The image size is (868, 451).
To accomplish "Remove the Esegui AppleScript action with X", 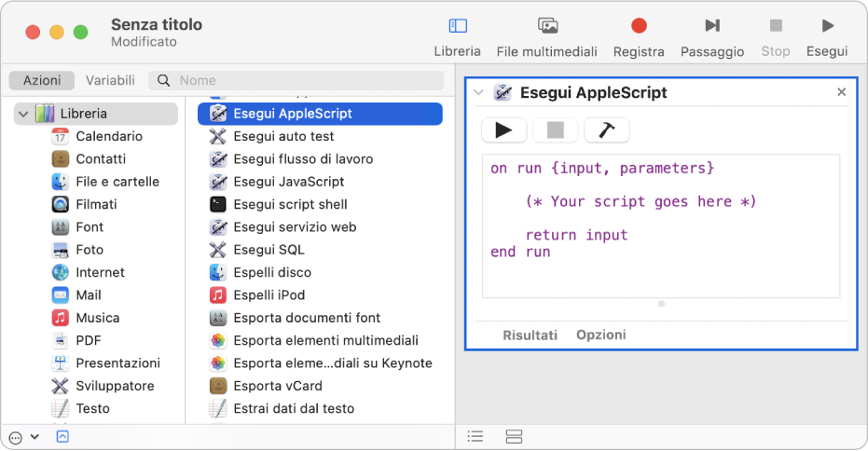I will (x=841, y=92).
